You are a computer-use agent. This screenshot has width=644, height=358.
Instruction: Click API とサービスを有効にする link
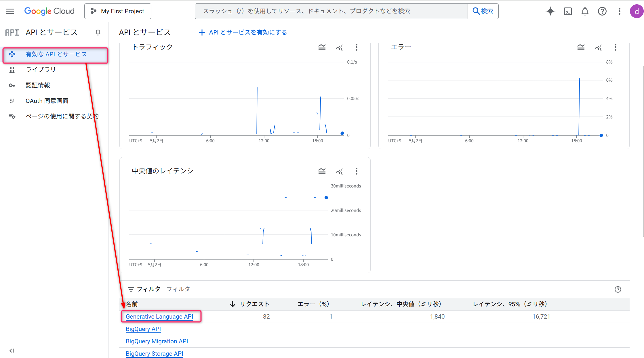pos(243,32)
